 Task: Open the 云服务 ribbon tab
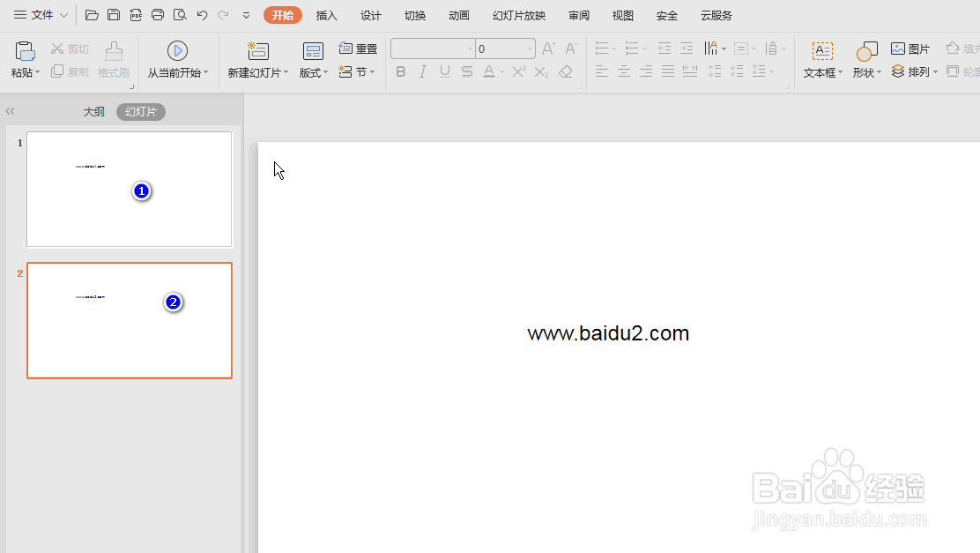[x=716, y=16]
